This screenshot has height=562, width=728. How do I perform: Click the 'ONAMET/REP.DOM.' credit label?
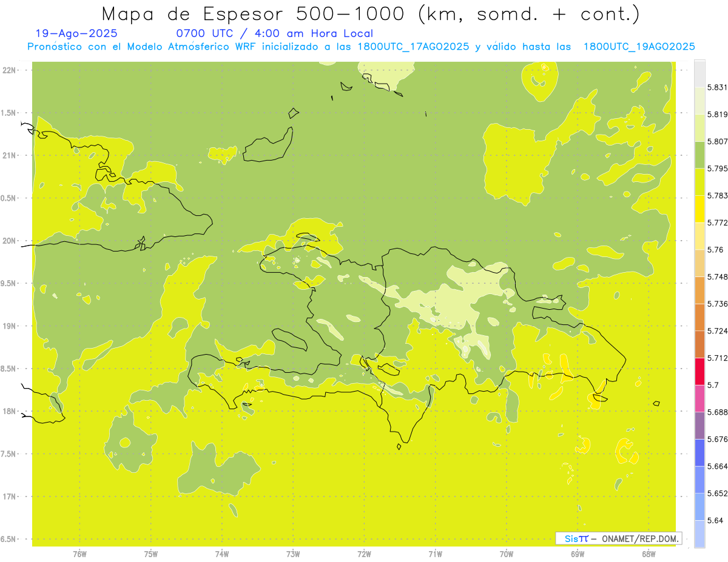641,538
